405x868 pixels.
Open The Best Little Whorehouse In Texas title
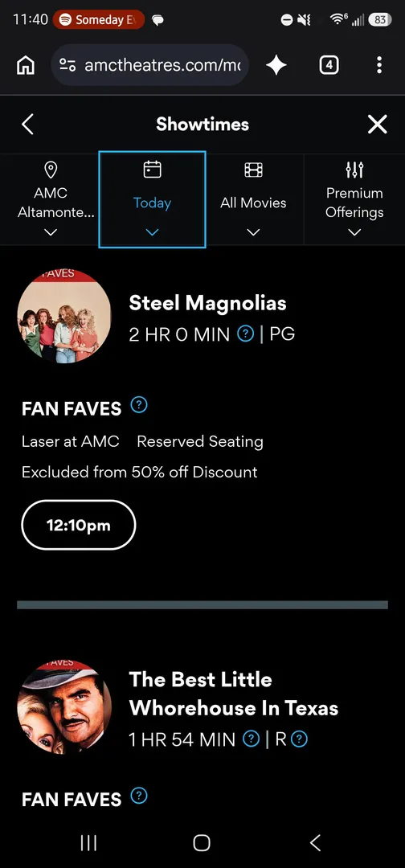[x=233, y=694]
